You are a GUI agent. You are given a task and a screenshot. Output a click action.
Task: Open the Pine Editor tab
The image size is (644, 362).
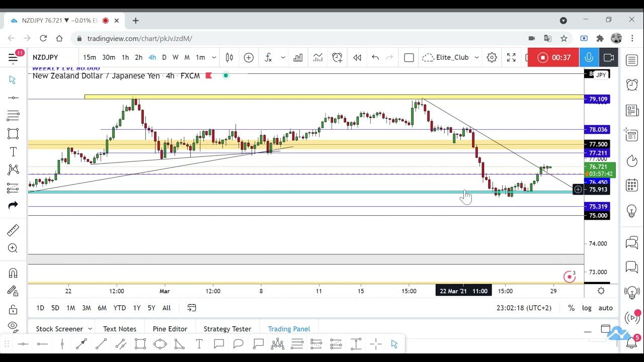(170, 329)
